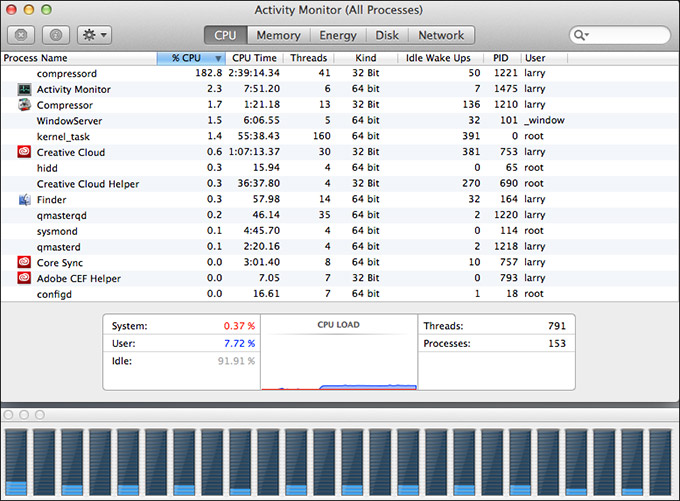This screenshot has width=680, height=501.
Task: Sort by Process Name column
Action: click(79, 58)
